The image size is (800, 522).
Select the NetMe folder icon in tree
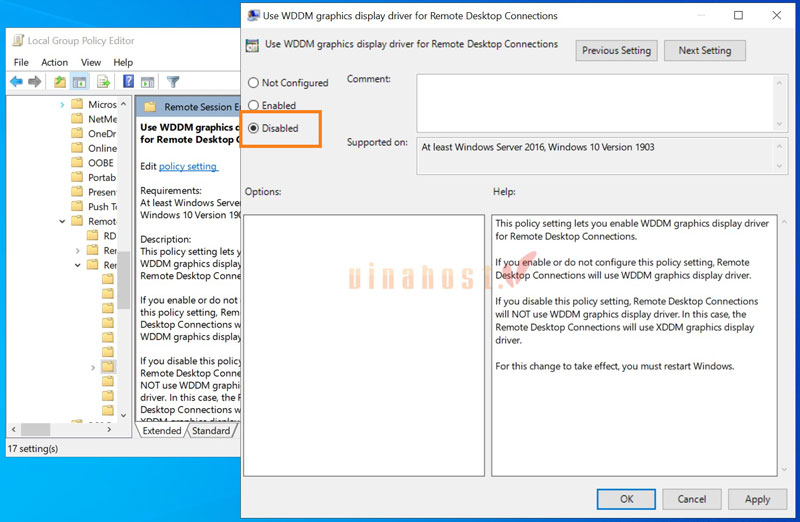77,119
